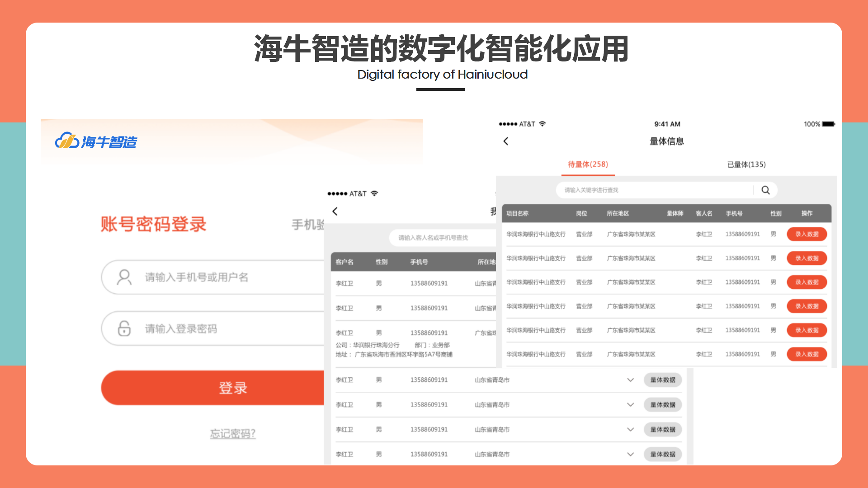Click 公司：华润银行珠海分行 detail text

[x=368, y=345]
